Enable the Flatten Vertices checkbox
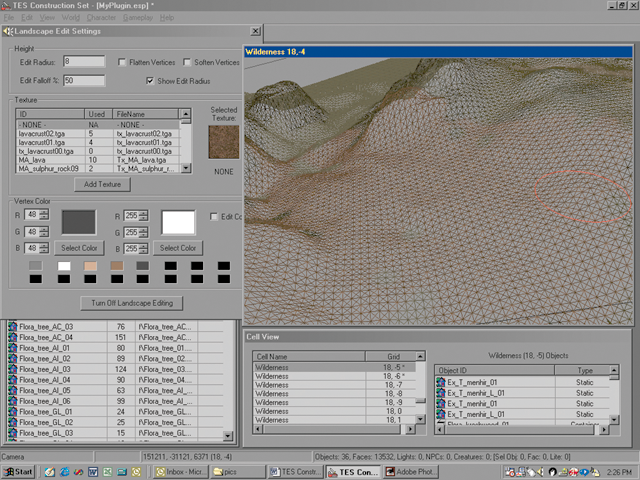Image resolution: width=640 pixels, height=480 pixels. click(x=122, y=62)
